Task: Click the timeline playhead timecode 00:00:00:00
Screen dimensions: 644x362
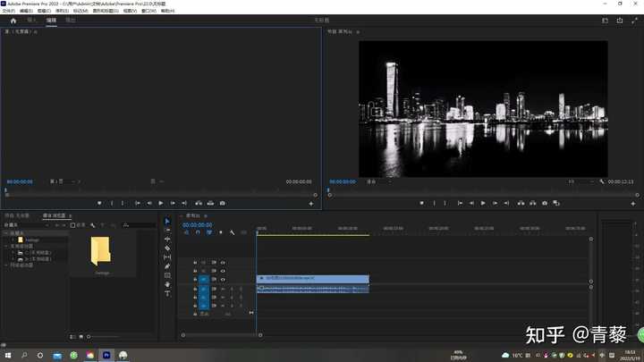Action: [x=197, y=225]
